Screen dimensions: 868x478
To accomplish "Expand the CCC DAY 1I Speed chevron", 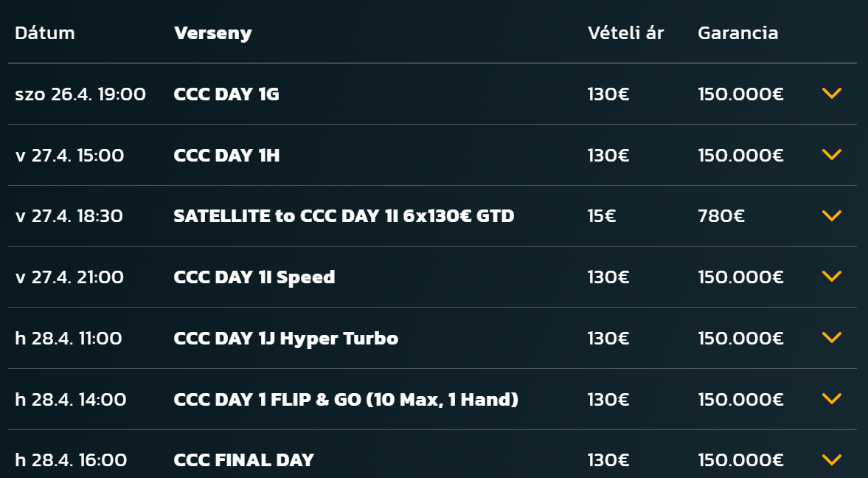I will click(x=831, y=277).
